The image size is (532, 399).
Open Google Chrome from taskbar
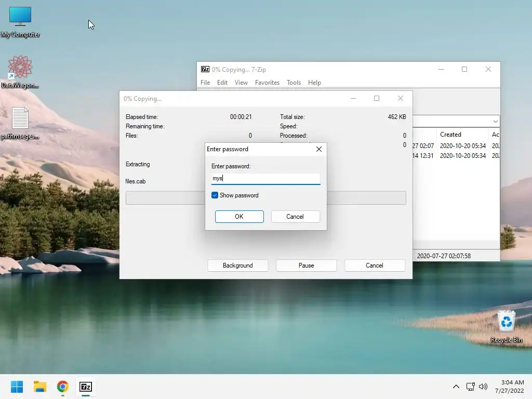[63, 387]
